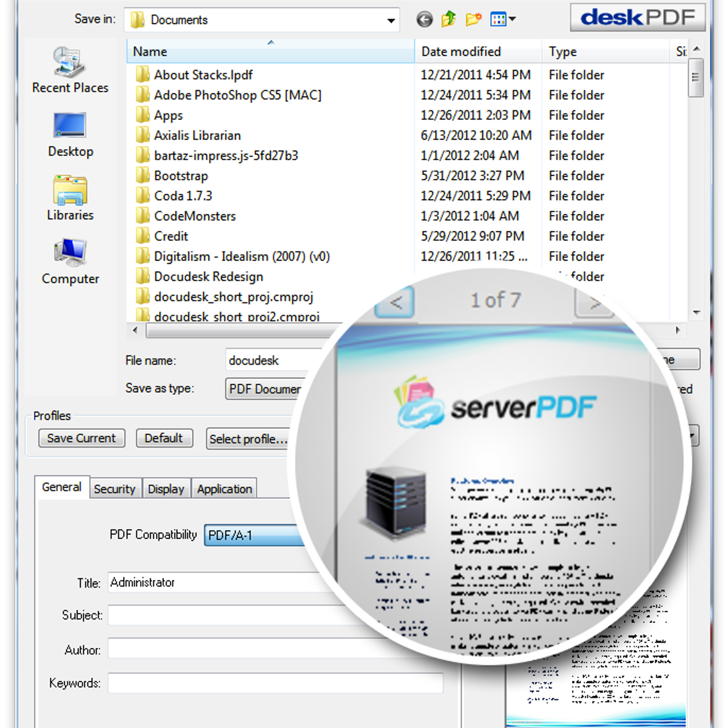Open Computer location in sidebar
The height and width of the screenshot is (728, 728).
pos(70,262)
